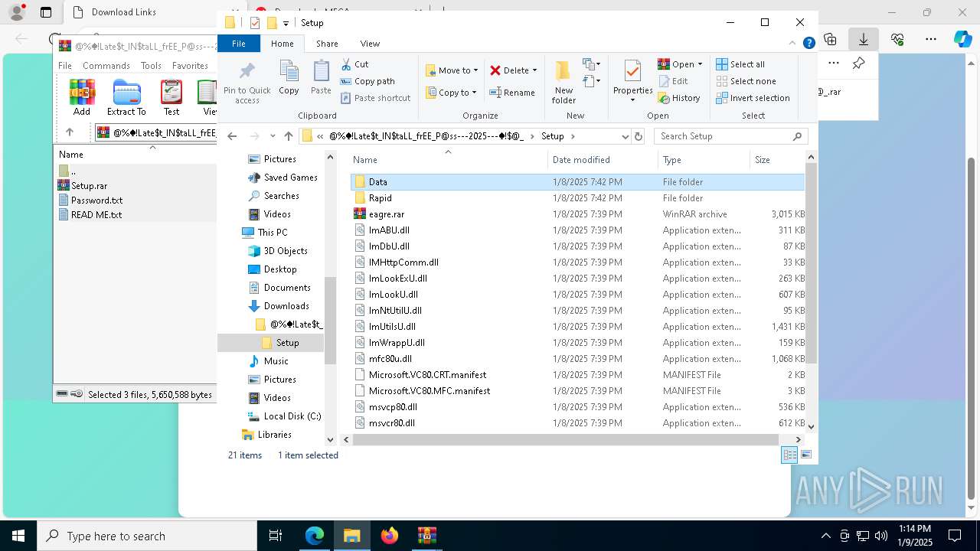Open Firefox from taskbar

[390, 536]
